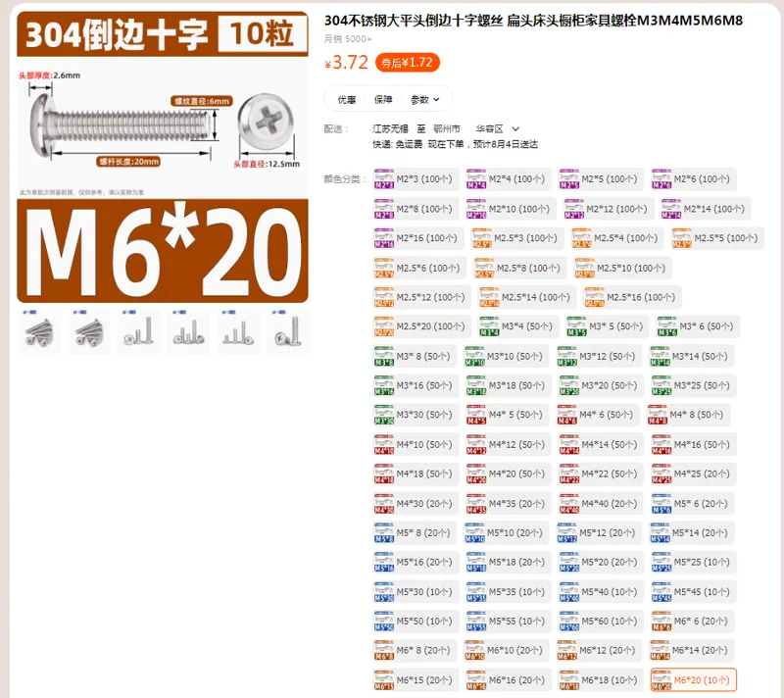Click the 鄂州市 destination city text
The image size is (784, 698).
coord(447,129)
